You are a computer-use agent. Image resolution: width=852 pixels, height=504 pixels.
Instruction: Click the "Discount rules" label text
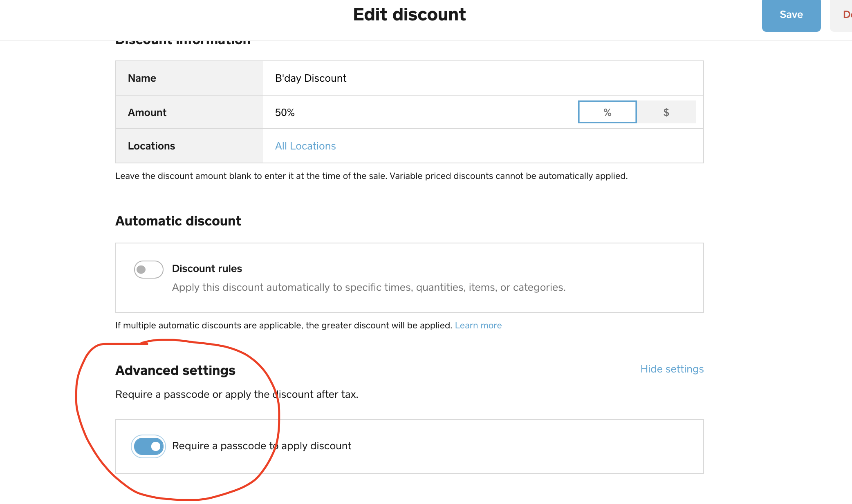point(207,269)
